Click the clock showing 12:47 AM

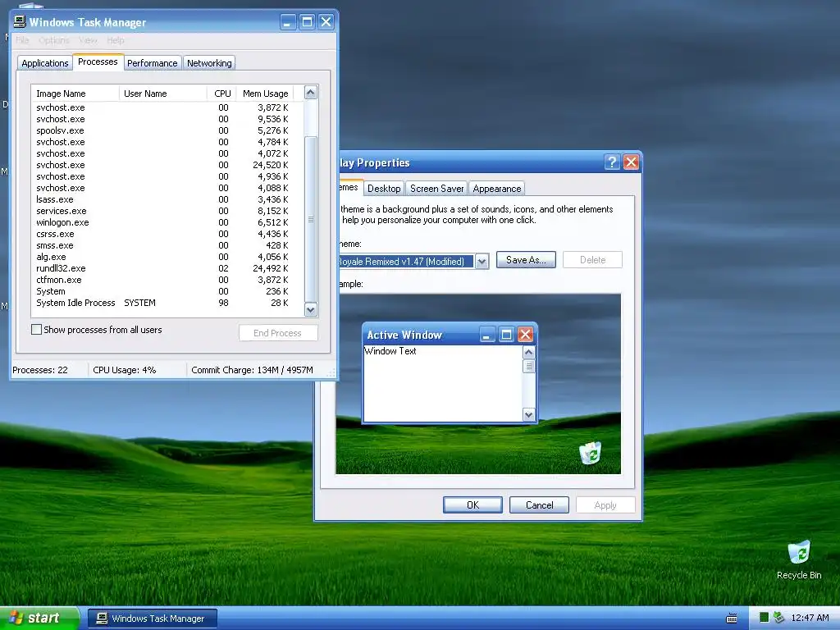(x=810, y=618)
